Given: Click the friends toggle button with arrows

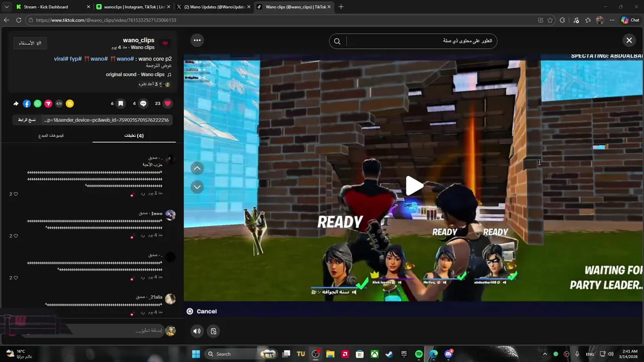Looking at the screenshot, I should point(30,43).
